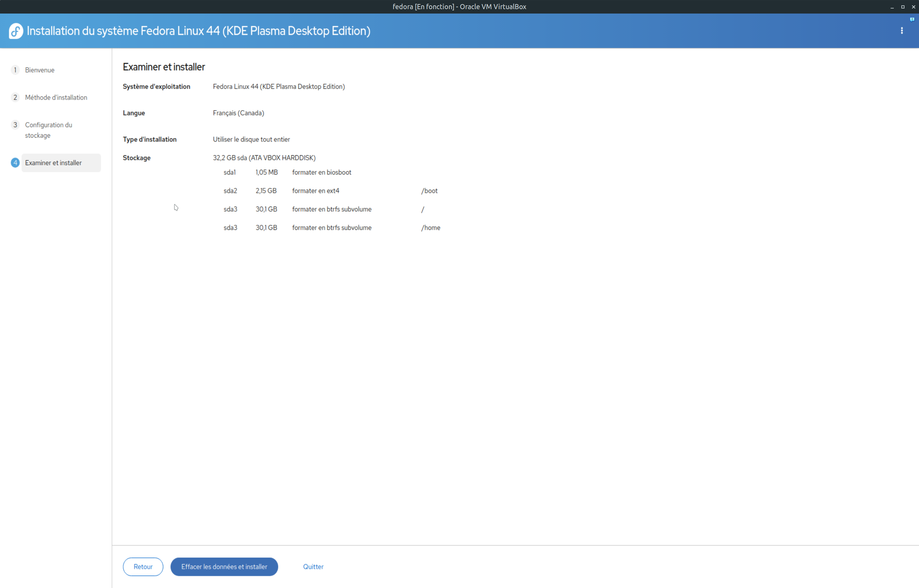Minimize the VirtualBox window

(892, 7)
